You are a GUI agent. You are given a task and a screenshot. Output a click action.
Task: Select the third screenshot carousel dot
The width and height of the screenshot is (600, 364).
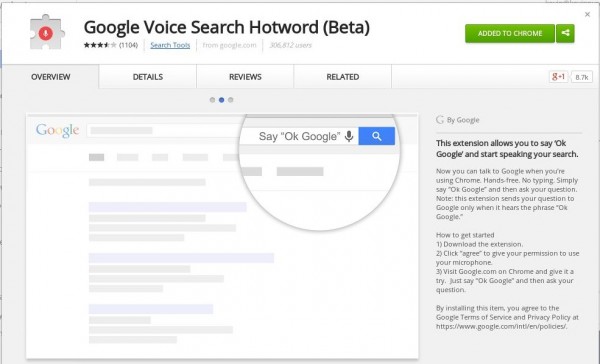[231, 100]
